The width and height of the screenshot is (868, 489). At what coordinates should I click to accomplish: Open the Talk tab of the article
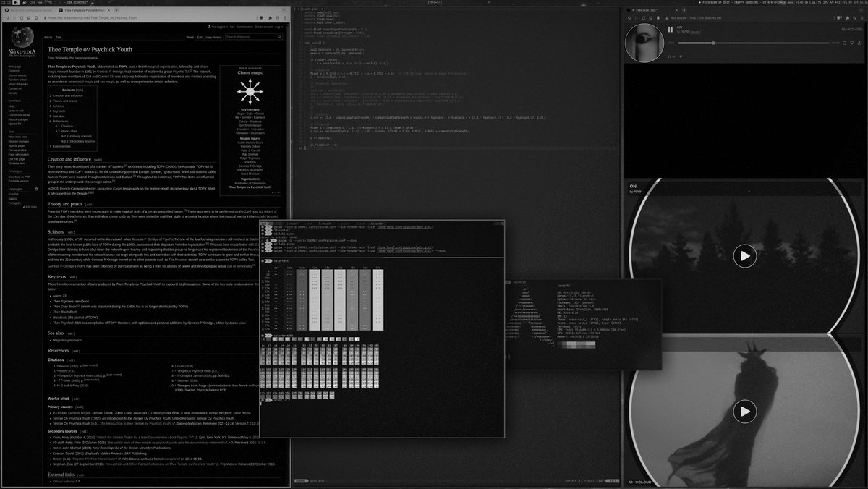point(59,37)
